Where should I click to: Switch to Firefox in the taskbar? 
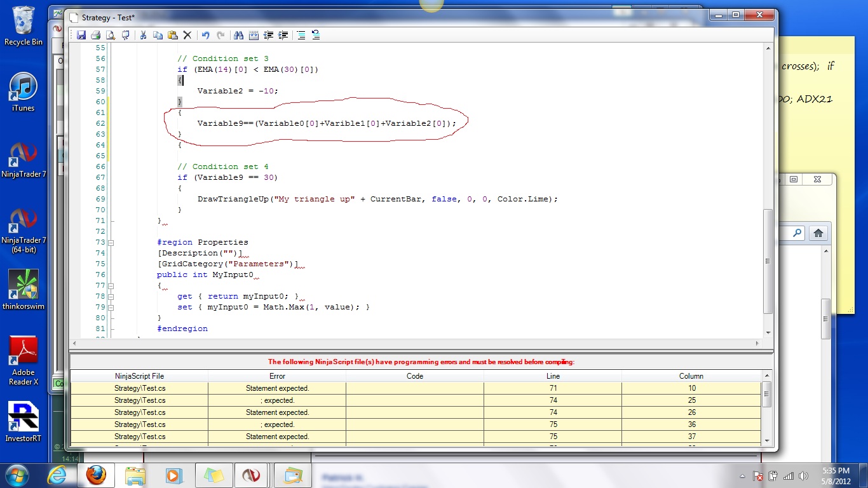[96, 475]
